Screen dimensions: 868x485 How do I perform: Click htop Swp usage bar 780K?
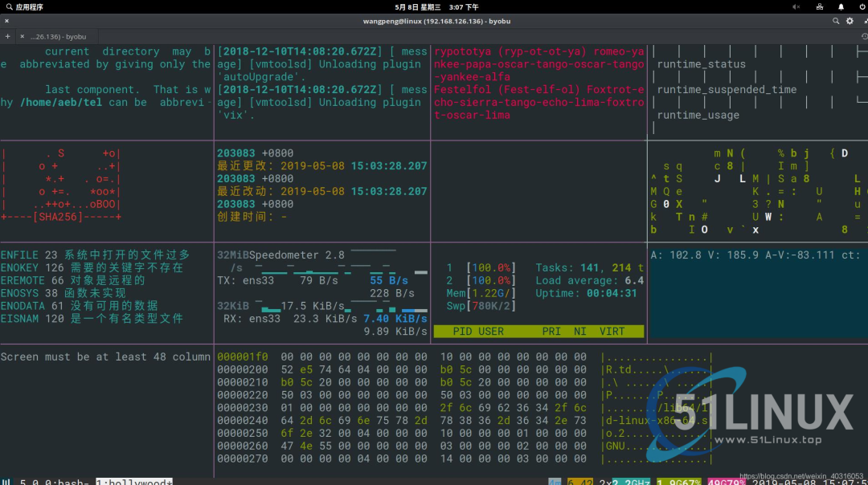[x=481, y=306]
